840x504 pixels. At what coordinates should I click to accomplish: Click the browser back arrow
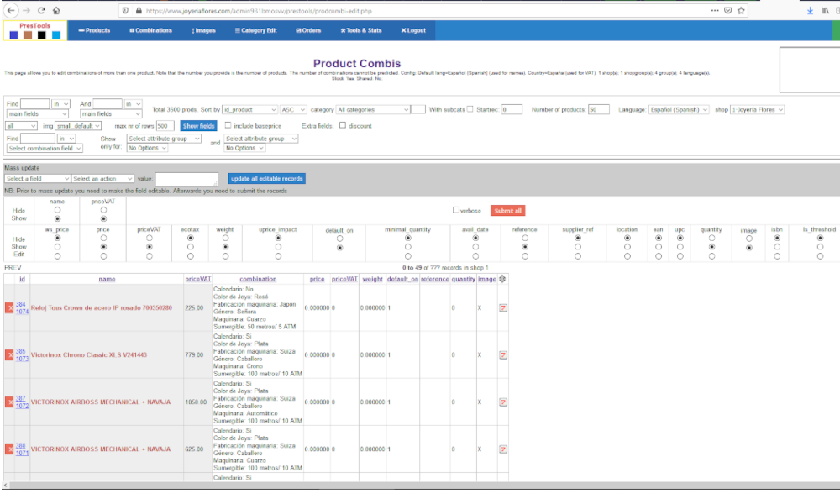pos(11,10)
